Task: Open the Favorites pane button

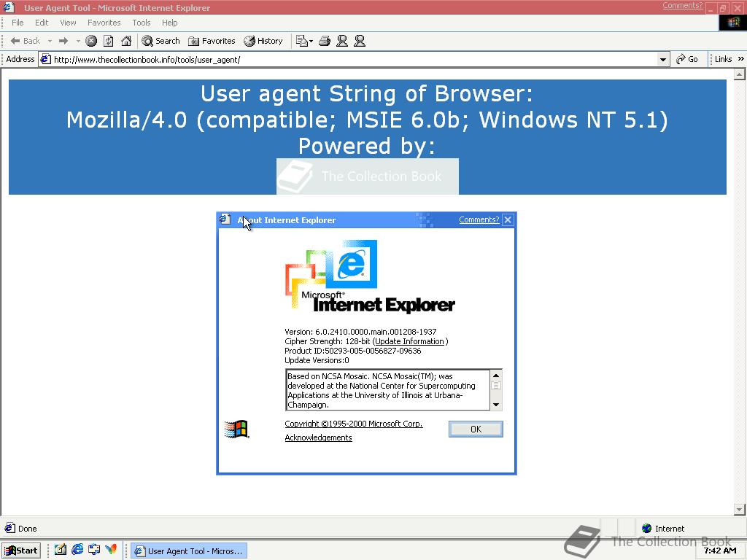Action: pyautogui.click(x=212, y=41)
